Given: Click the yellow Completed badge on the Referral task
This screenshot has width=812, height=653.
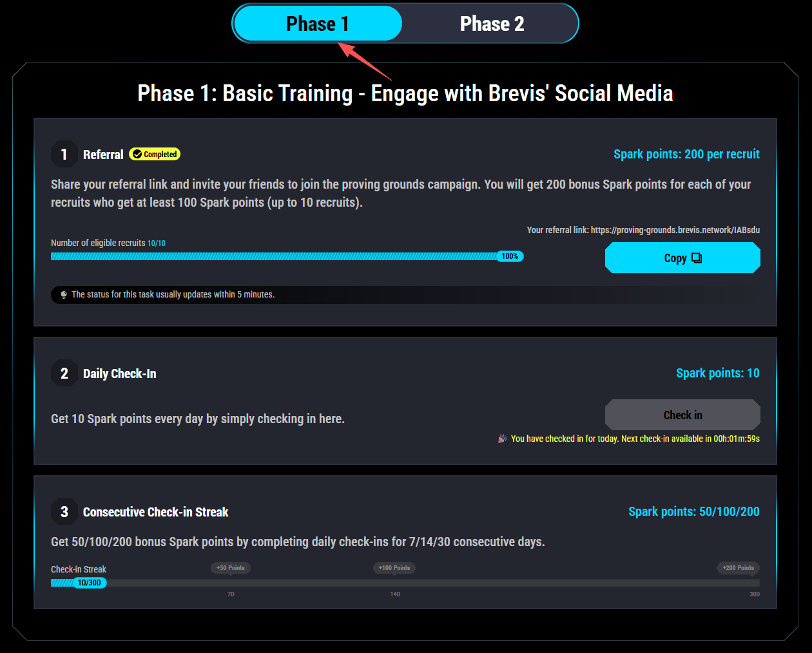Looking at the screenshot, I should tap(155, 154).
